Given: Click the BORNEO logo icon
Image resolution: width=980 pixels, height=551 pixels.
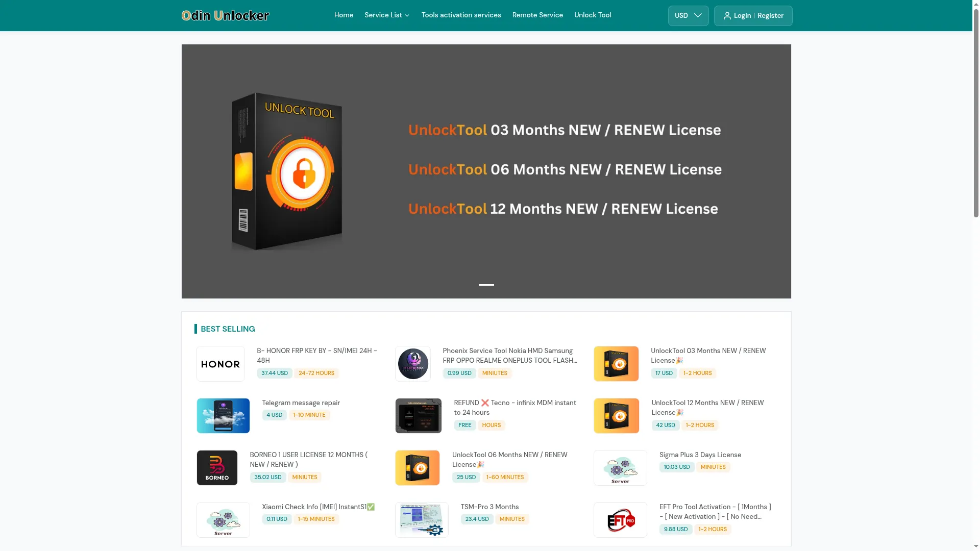Looking at the screenshot, I should click(x=217, y=468).
